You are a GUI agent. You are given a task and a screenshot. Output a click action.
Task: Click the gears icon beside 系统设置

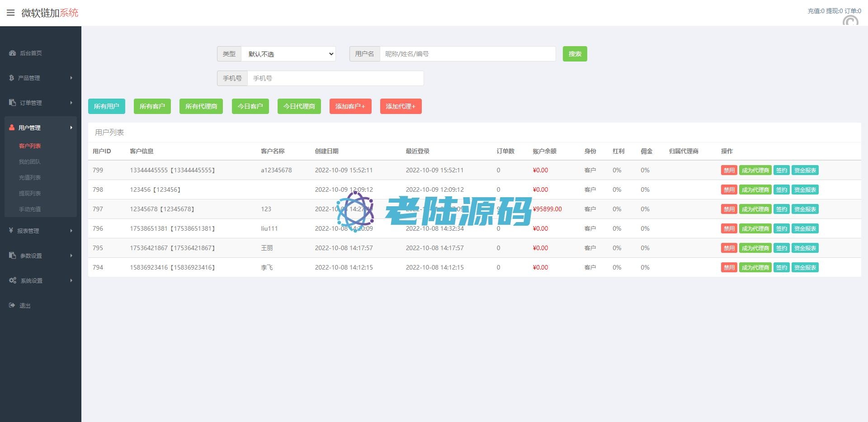pyautogui.click(x=13, y=280)
